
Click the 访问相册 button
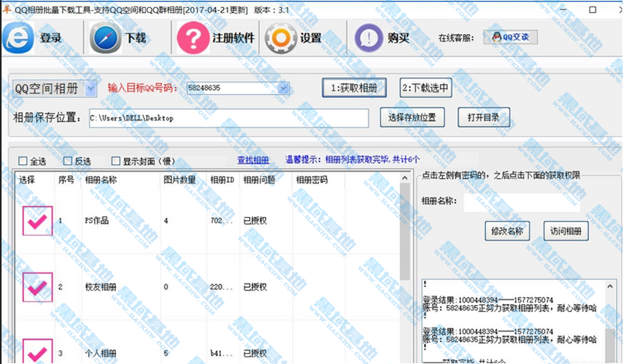tap(566, 231)
